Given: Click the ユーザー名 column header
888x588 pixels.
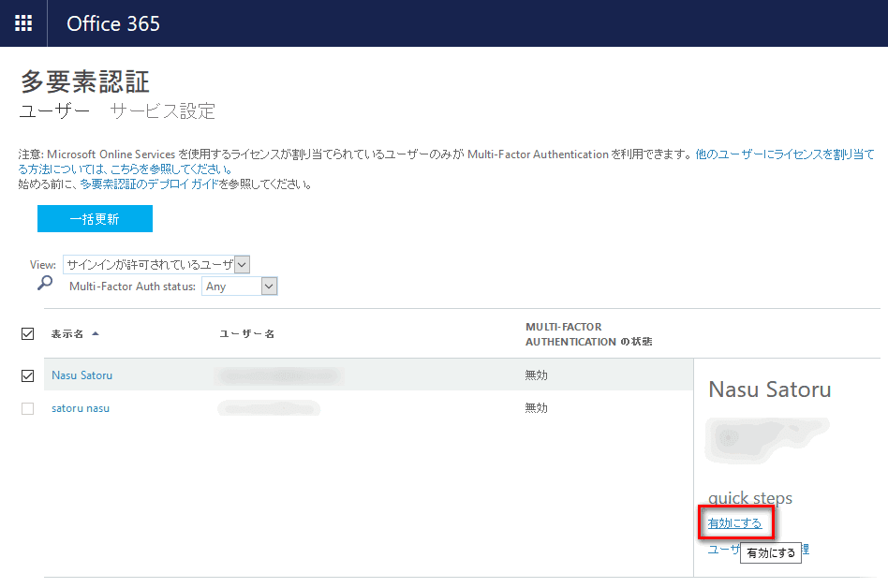Looking at the screenshot, I should (x=247, y=334).
